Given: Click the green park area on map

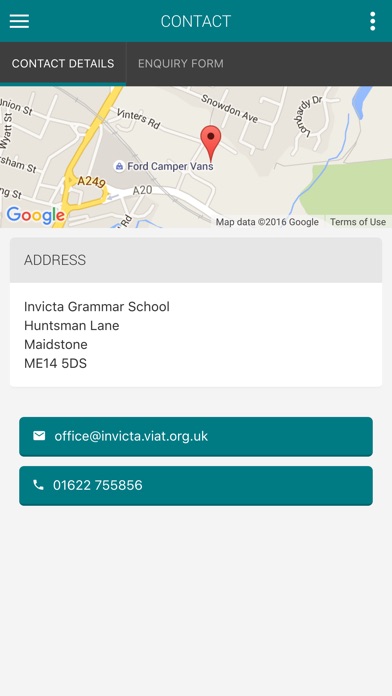Looking at the screenshot, I should coord(348,189).
